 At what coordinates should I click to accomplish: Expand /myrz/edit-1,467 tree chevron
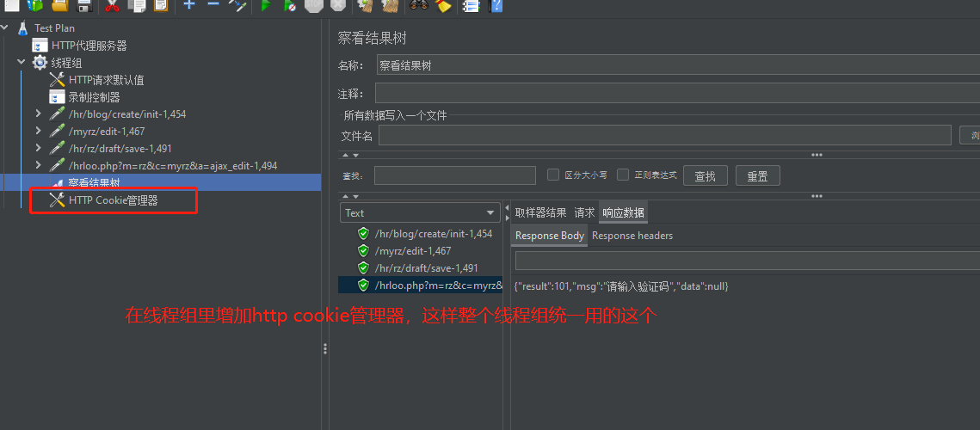pos(38,132)
